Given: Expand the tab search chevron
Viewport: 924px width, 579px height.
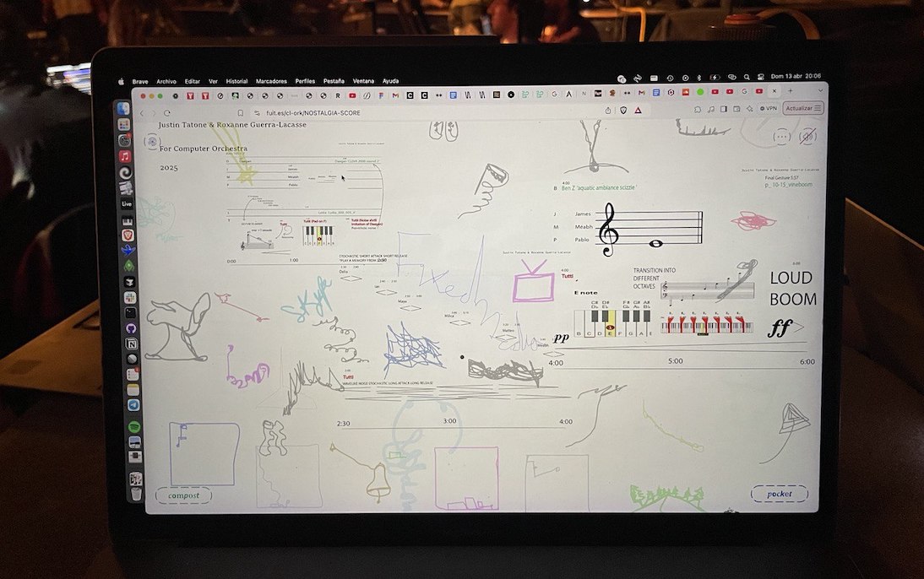Looking at the screenshot, I should pos(820,91).
